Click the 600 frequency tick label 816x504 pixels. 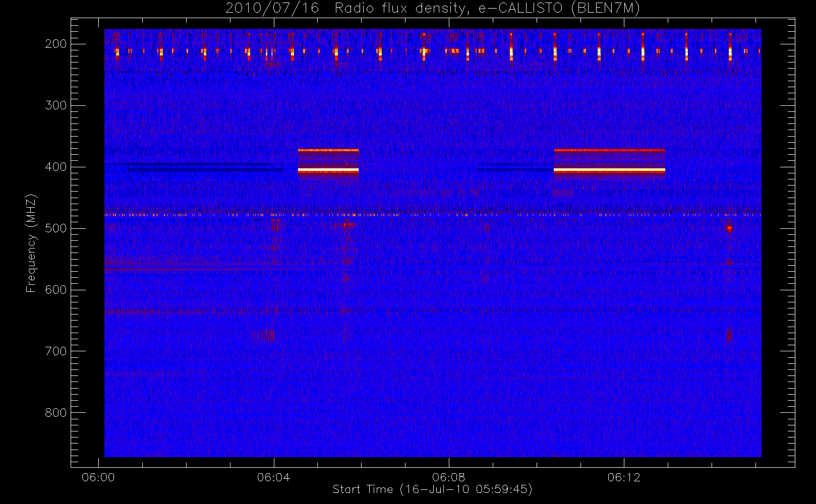(56, 290)
